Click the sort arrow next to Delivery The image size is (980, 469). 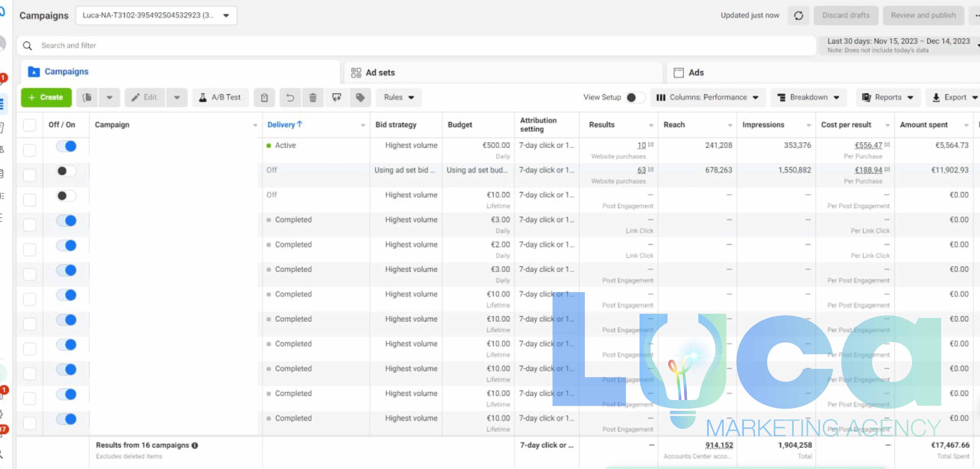point(300,124)
